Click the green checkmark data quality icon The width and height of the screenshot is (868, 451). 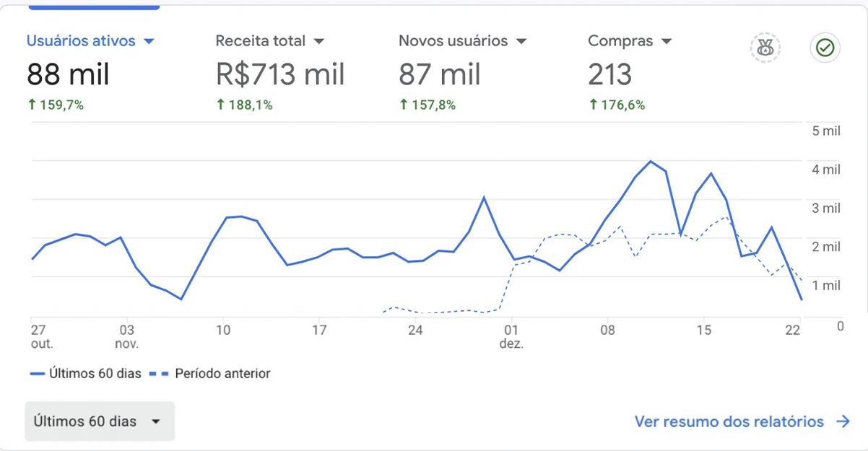(x=825, y=48)
